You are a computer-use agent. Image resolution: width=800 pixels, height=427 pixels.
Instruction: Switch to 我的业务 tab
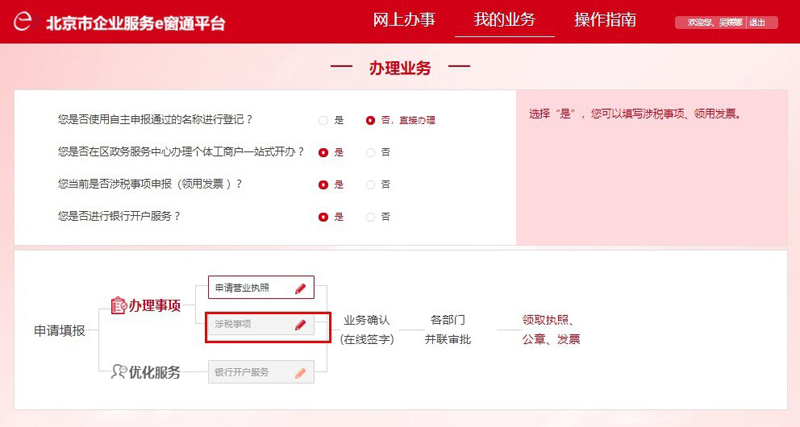pyautogui.click(x=504, y=20)
